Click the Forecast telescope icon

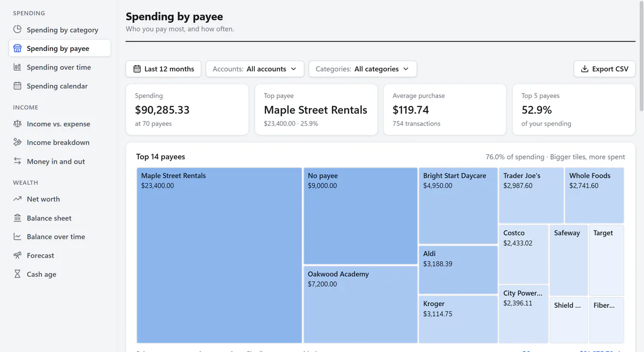coord(17,255)
